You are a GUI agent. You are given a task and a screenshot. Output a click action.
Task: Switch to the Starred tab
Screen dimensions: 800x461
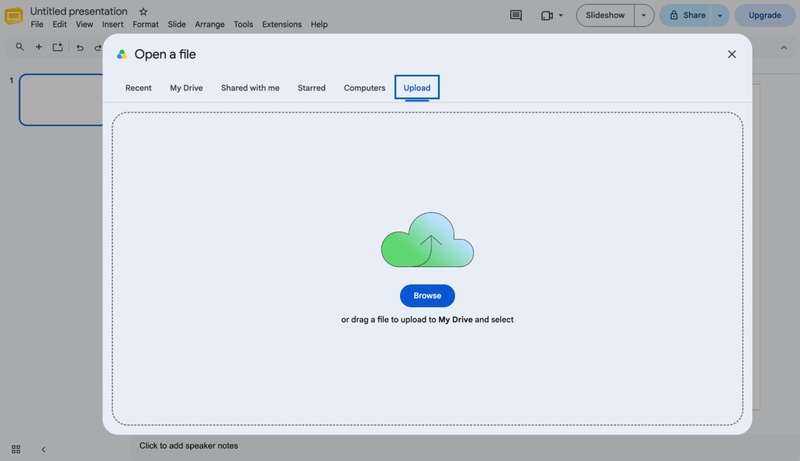pos(311,88)
